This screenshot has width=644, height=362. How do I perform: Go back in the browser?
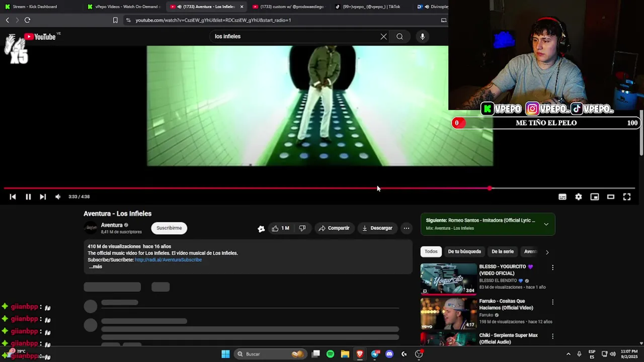pyautogui.click(x=7, y=20)
